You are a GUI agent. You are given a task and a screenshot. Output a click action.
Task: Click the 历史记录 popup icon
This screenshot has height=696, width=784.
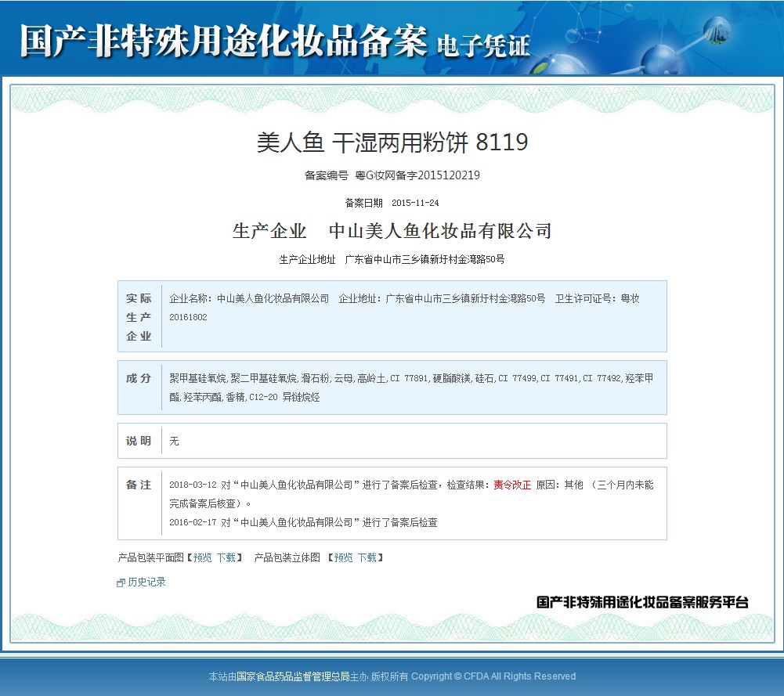(x=121, y=582)
